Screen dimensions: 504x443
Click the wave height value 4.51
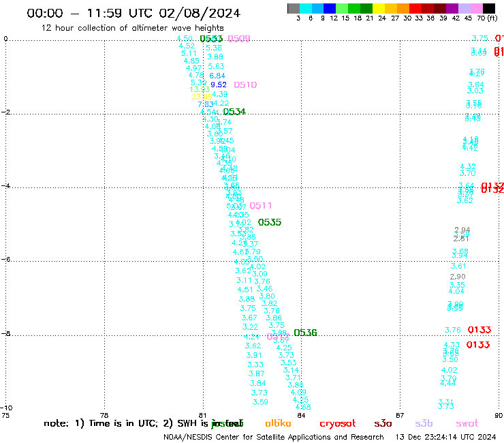[x=245, y=290]
